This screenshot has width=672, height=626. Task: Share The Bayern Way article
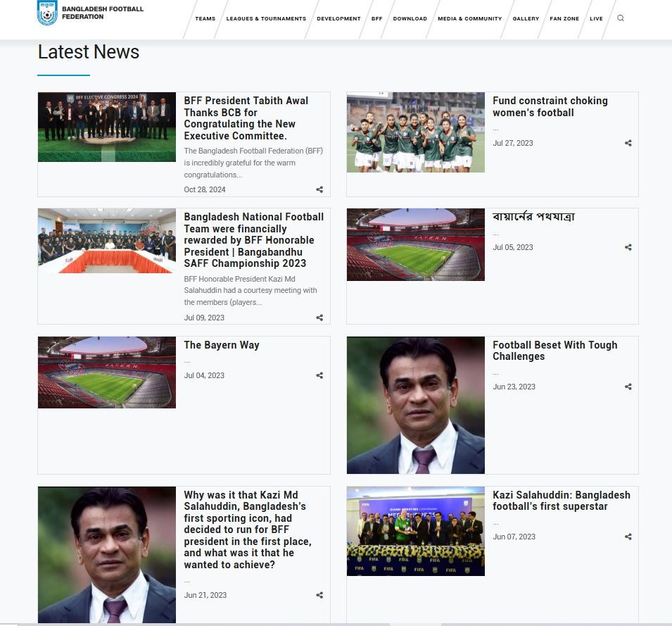(319, 375)
